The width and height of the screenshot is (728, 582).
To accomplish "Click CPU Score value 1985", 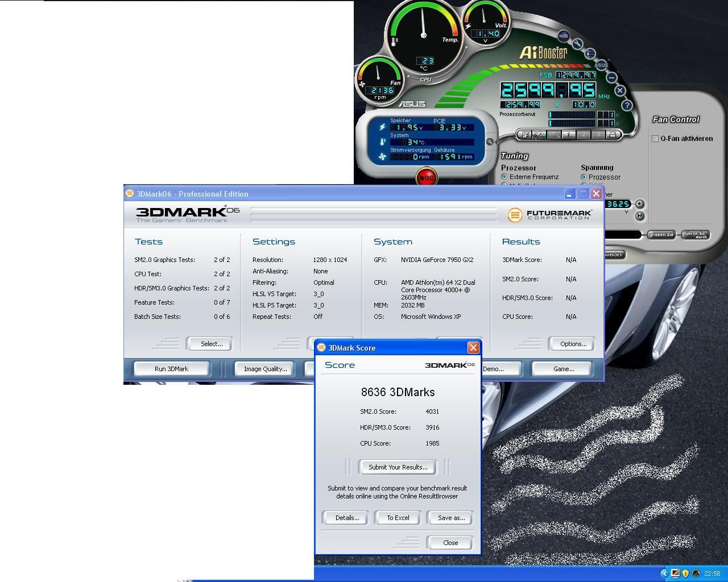I will click(432, 443).
